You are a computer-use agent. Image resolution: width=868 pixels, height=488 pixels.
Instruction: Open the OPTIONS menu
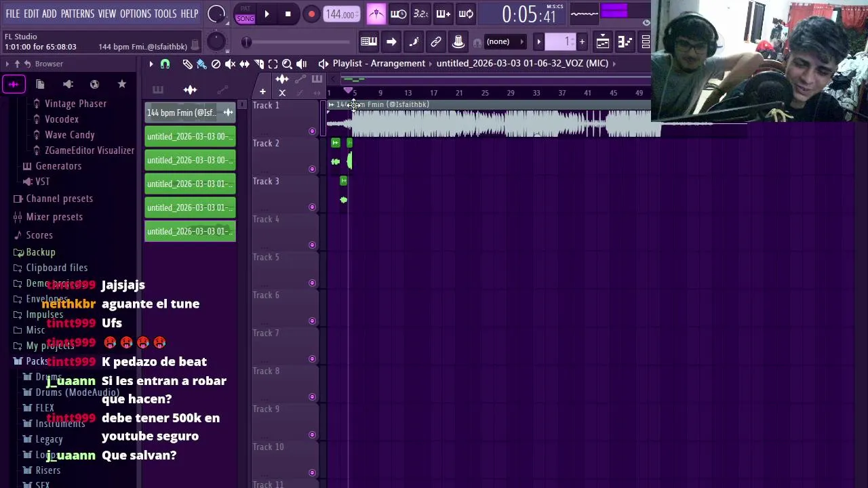[135, 14]
